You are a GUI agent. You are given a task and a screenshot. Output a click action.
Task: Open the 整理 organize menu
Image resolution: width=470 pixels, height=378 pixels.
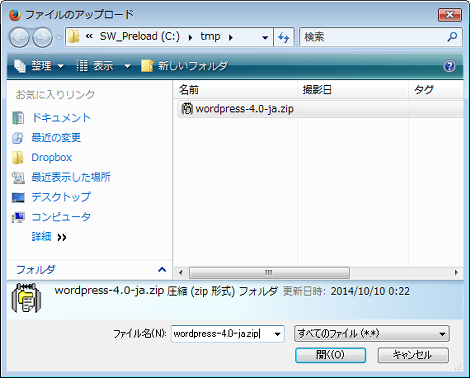tap(38, 66)
